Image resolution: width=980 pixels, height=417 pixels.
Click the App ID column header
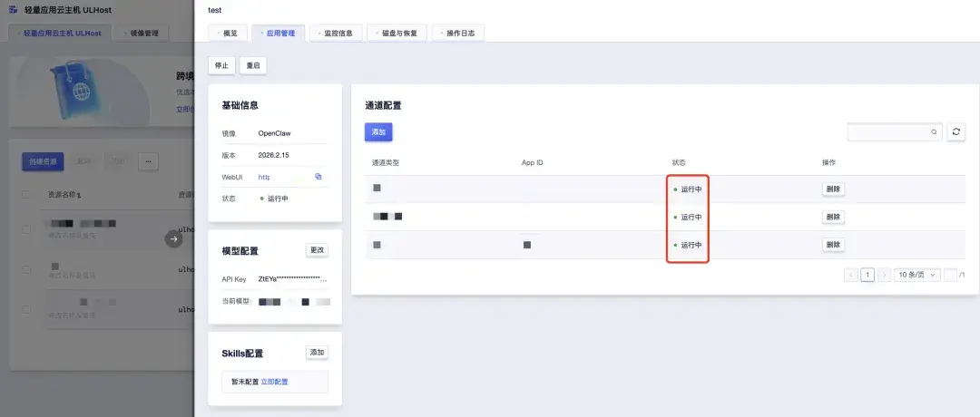click(x=533, y=162)
